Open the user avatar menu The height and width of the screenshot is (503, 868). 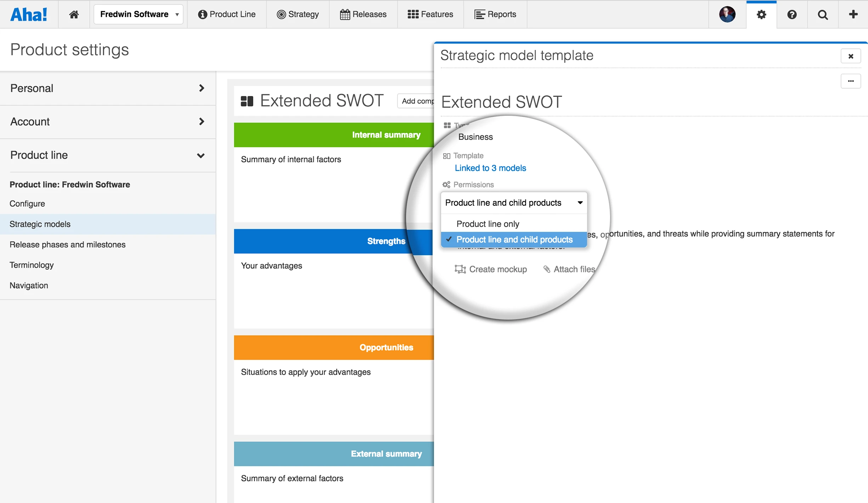pos(727,15)
